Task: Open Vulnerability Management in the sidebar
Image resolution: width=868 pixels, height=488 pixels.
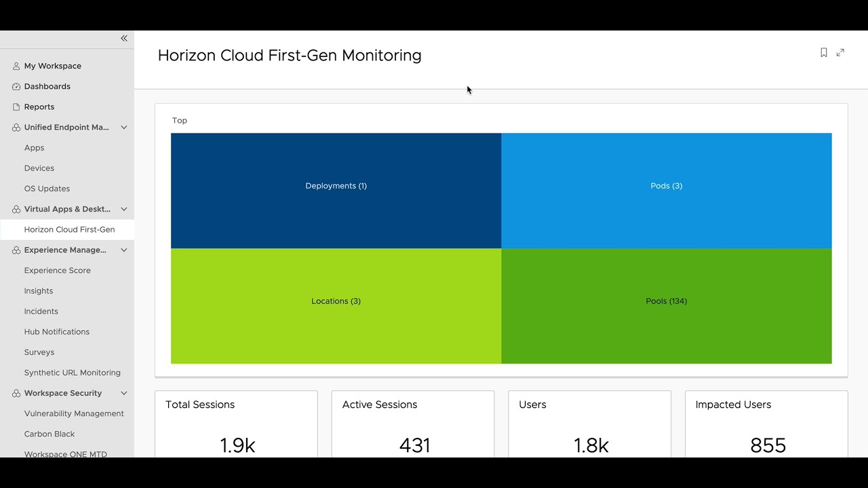Action: point(74,413)
